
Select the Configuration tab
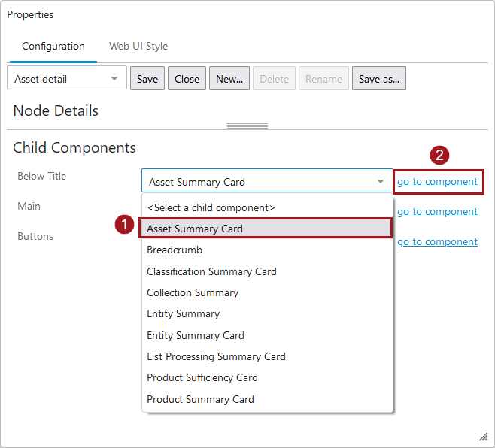(53, 46)
